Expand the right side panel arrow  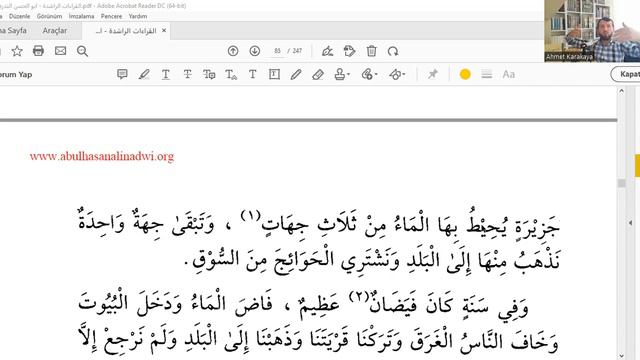tap(631, 223)
